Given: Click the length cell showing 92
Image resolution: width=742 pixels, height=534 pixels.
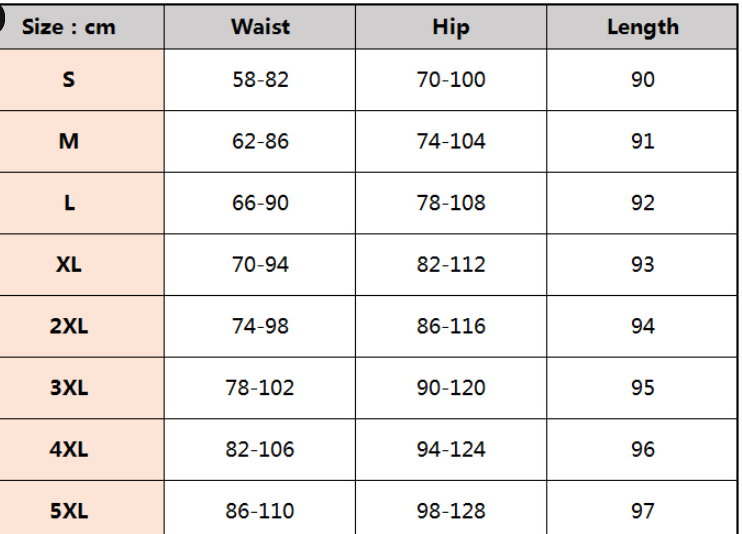Looking at the screenshot, I should tap(642, 203).
